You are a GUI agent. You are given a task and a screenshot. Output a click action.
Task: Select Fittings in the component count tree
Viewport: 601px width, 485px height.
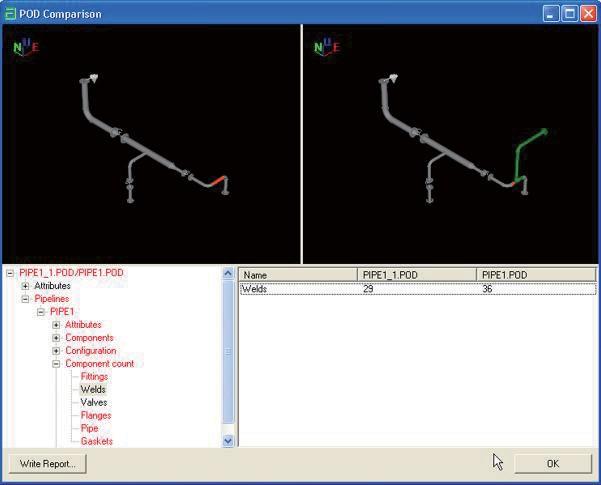[x=94, y=377]
